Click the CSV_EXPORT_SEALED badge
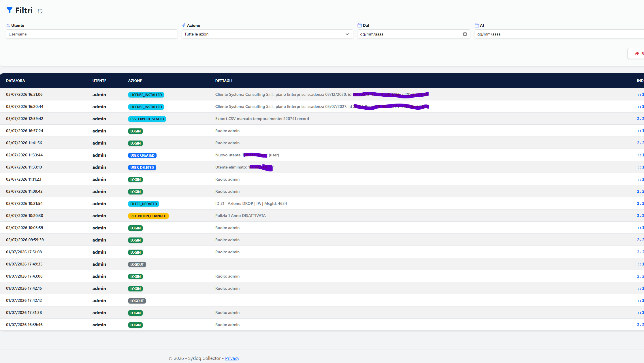The image size is (644, 363). pyautogui.click(x=147, y=119)
